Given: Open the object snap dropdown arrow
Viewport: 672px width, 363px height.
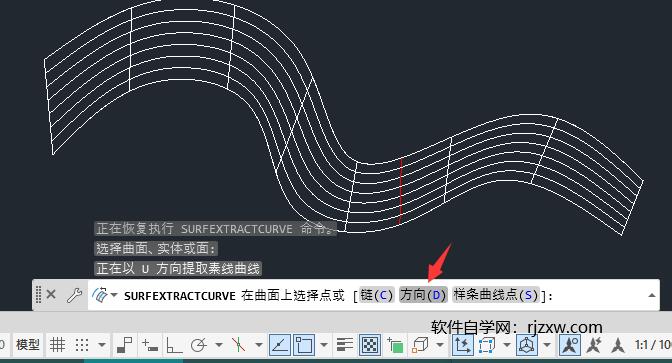Looking at the screenshot, I should (x=324, y=345).
